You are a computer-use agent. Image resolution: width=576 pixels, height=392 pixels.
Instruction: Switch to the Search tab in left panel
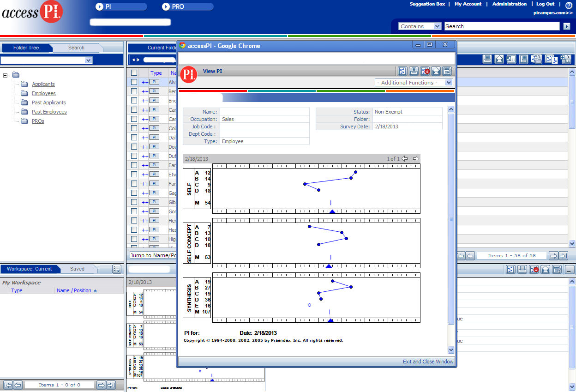click(76, 48)
